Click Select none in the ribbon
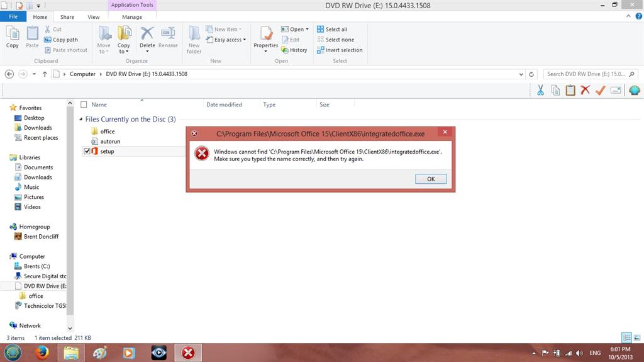Viewport: 644px width, 362px height. (x=335, y=40)
